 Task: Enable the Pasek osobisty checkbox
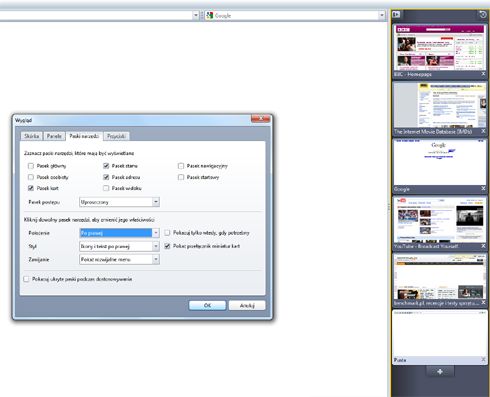point(31,177)
